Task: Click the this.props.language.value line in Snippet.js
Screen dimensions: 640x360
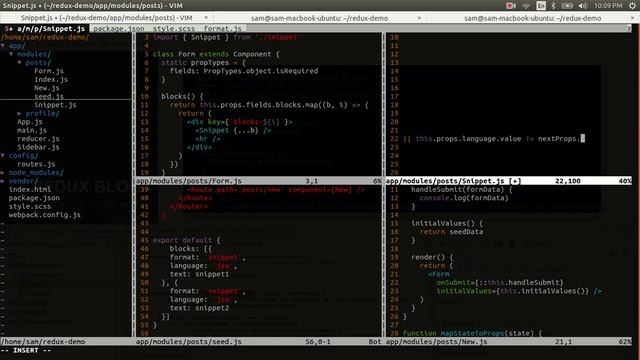Action: click(494, 139)
